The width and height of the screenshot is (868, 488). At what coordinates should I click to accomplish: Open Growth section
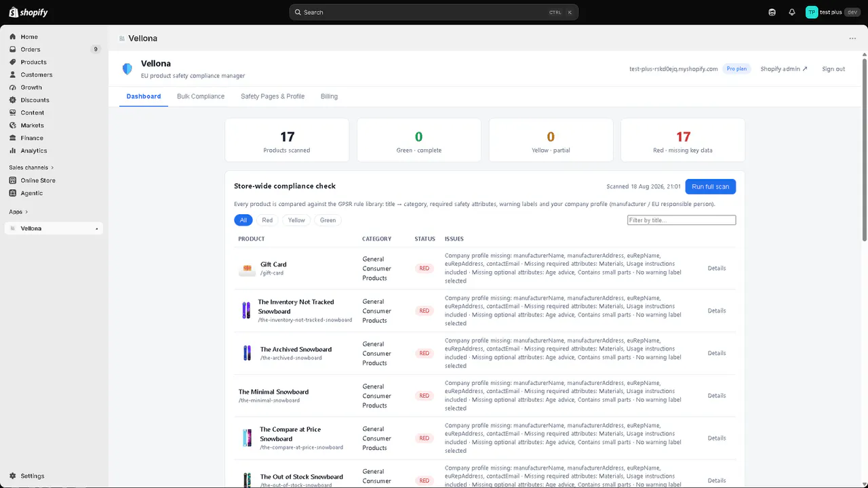(x=31, y=87)
